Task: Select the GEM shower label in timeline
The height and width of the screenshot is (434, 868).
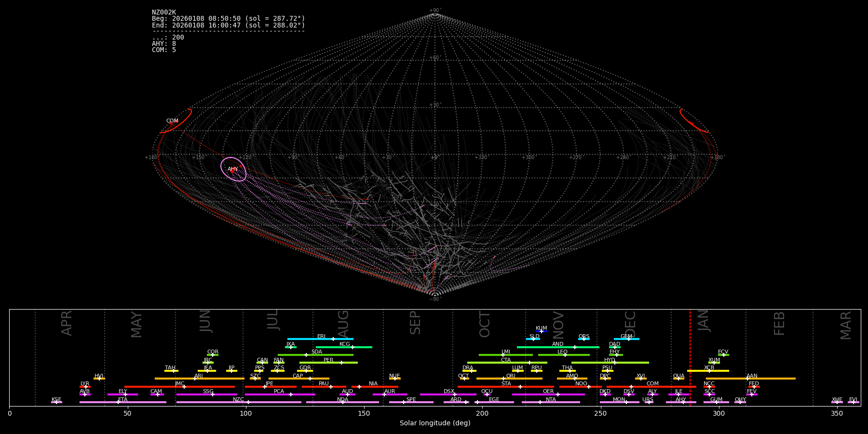Action: pyautogui.click(x=626, y=337)
